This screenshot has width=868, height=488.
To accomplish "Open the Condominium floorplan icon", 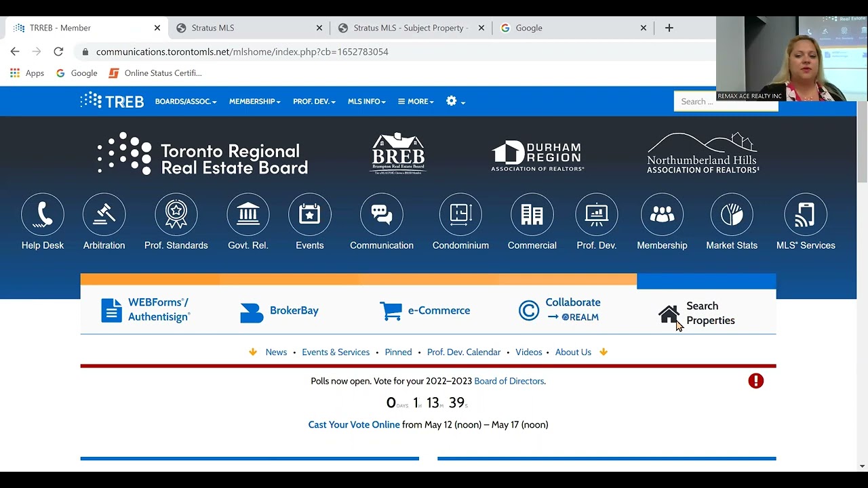I will click(x=460, y=215).
